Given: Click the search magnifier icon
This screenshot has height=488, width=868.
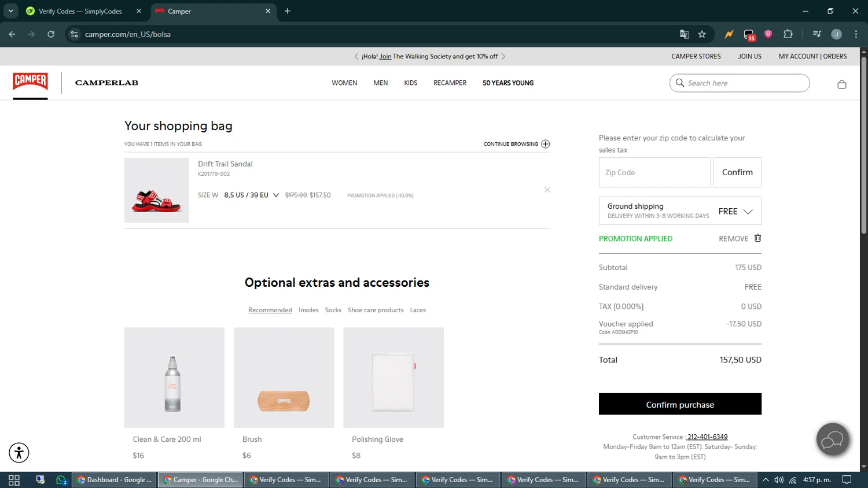Looking at the screenshot, I should click(x=680, y=83).
